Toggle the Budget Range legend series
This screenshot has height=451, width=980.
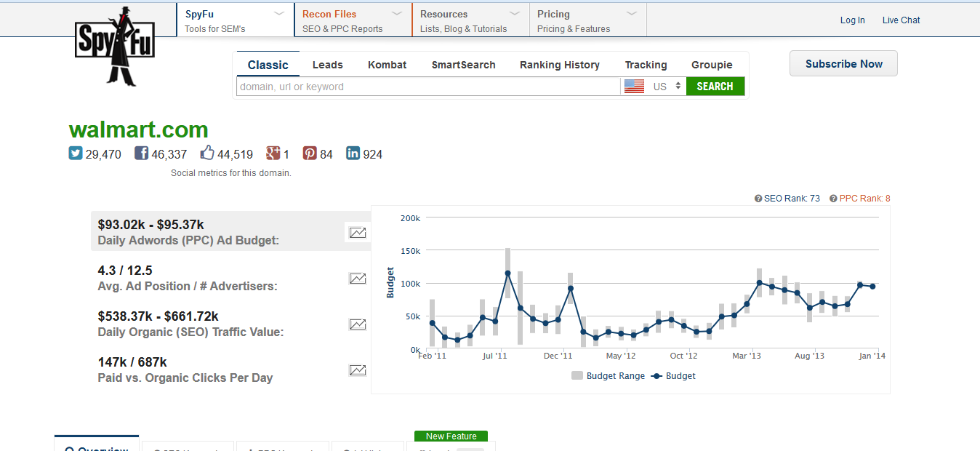click(x=608, y=376)
